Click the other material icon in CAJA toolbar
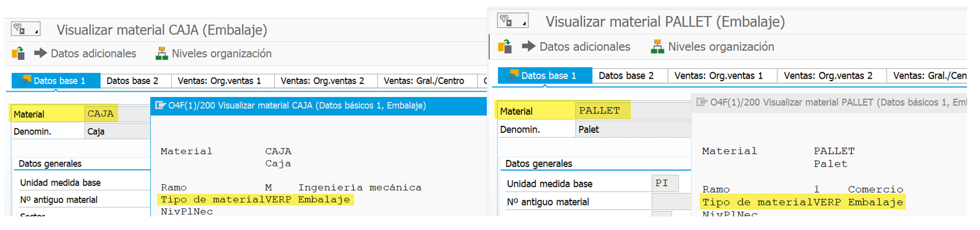 click(18, 54)
